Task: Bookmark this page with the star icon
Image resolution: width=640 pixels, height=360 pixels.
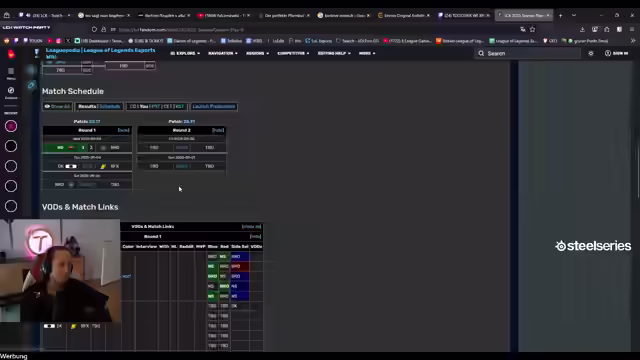Action: [x=532, y=29]
